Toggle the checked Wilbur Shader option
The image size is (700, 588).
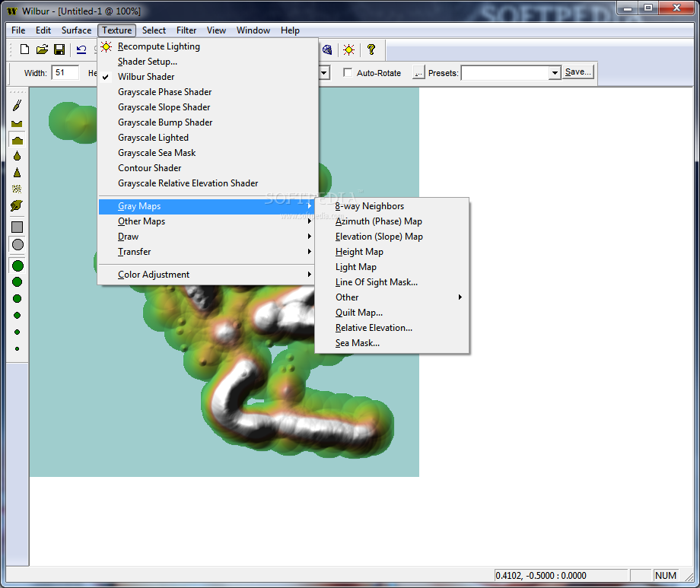pyautogui.click(x=208, y=77)
